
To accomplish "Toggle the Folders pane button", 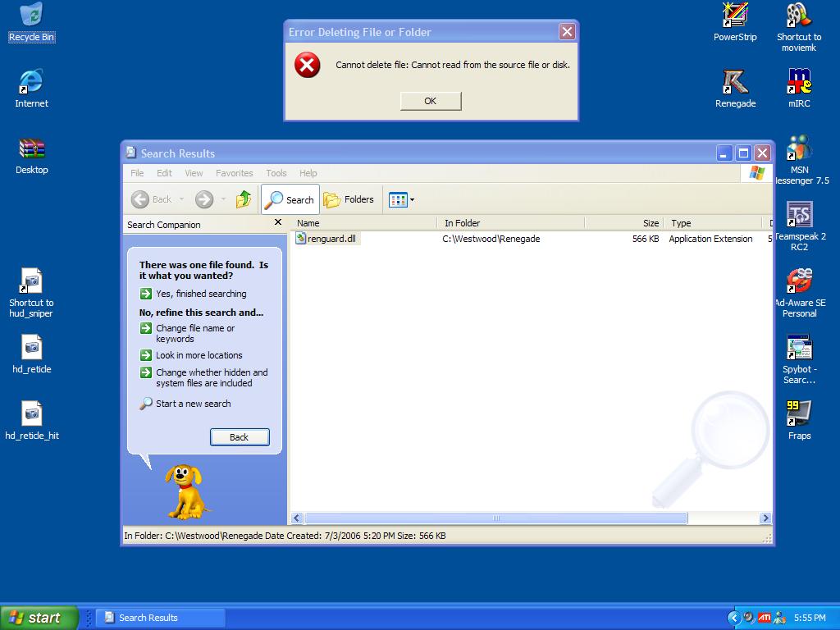I will (x=349, y=199).
